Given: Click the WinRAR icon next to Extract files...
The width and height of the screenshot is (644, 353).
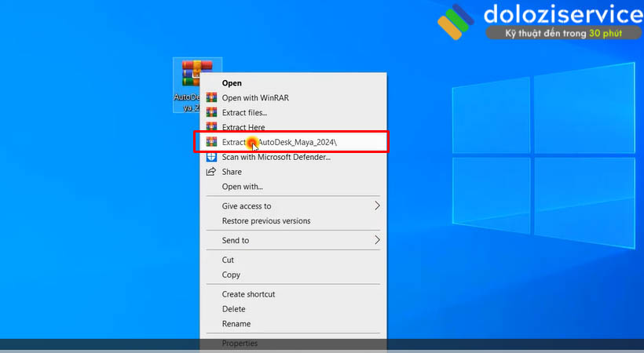Looking at the screenshot, I should pos(210,113).
